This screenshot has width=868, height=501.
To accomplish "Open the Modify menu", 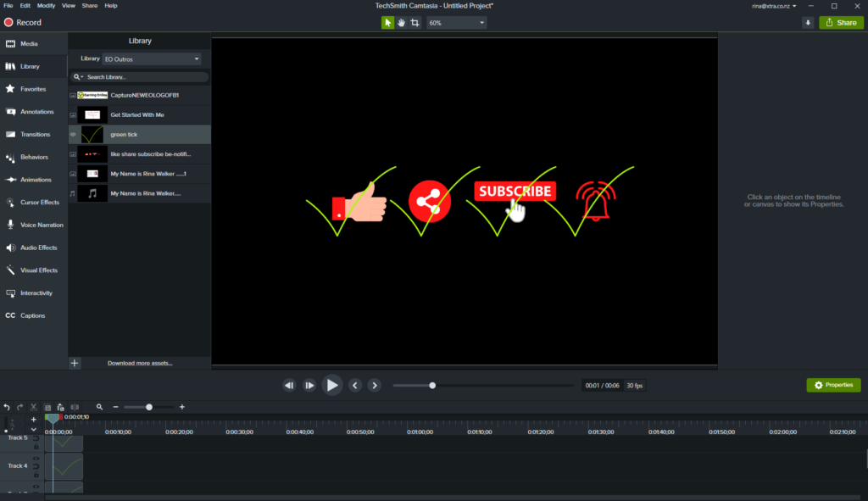I will pos(46,6).
